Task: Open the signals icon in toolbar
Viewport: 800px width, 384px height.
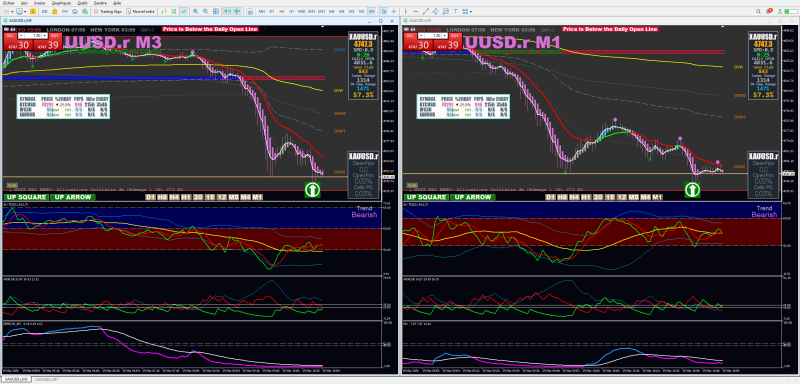Action: click(x=65, y=11)
